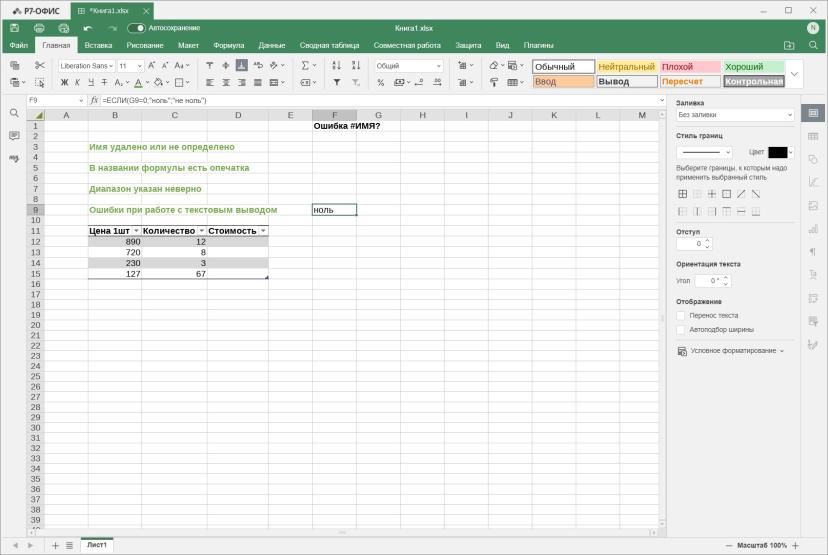Screen dimensions: 828x555
Task: Align cell content to middle vertically
Action: click(225, 65)
